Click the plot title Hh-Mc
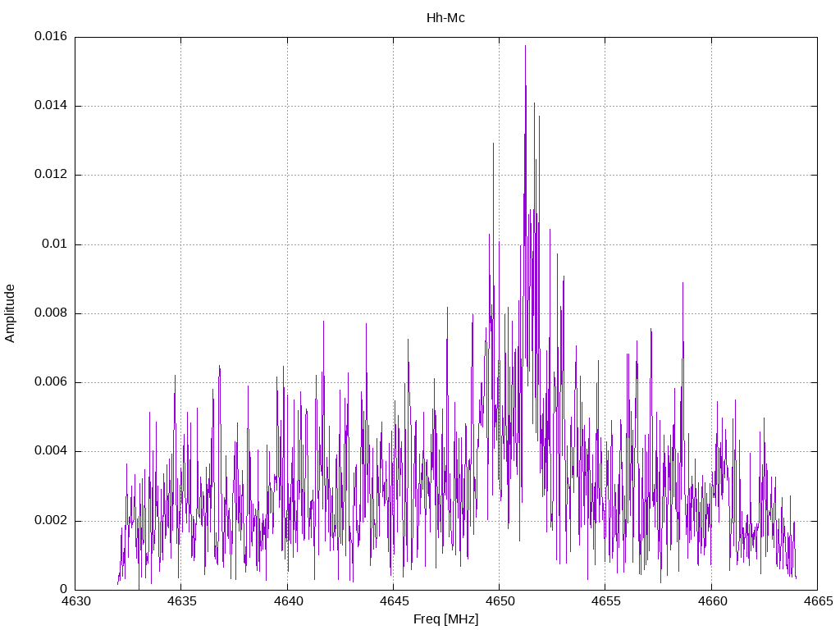The image size is (840, 630). [445, 17]
